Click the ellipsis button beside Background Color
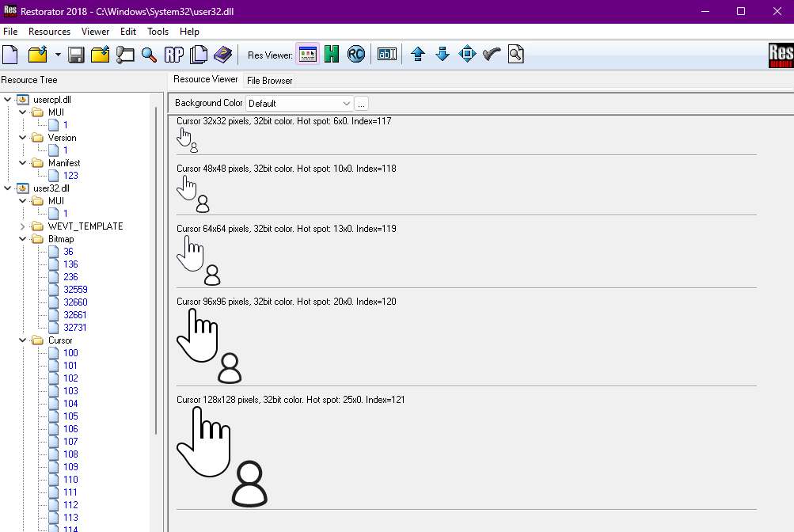This screenshot has height=532, width=794. [361, 103]
